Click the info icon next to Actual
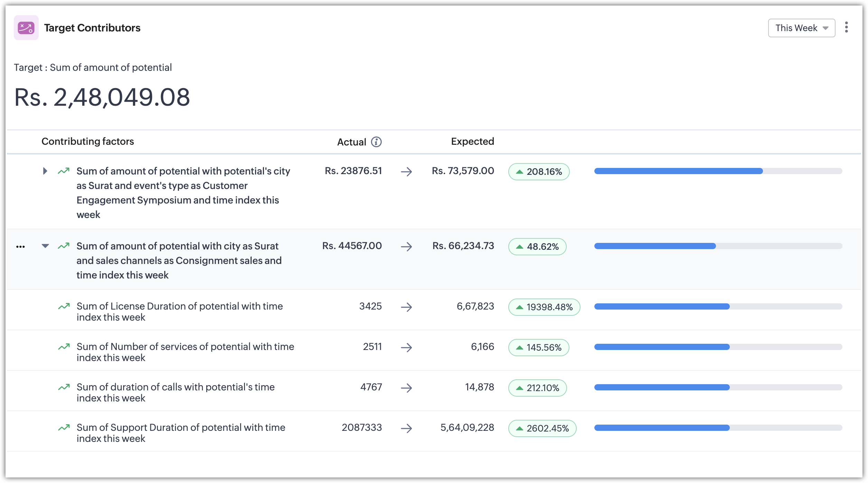Screen dimensions: 868x483 click(376, 142)
